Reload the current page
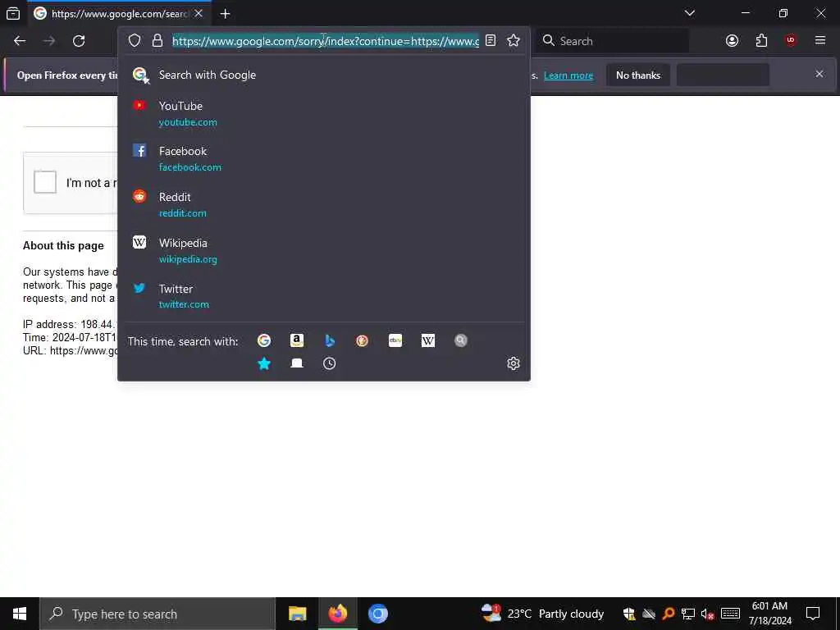This screenshot has width=840, height=630. pos(79,41)
